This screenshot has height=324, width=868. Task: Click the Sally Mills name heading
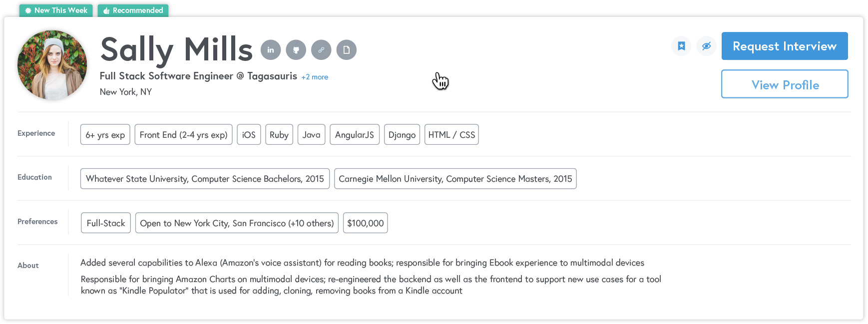click(x=176, y=49)
